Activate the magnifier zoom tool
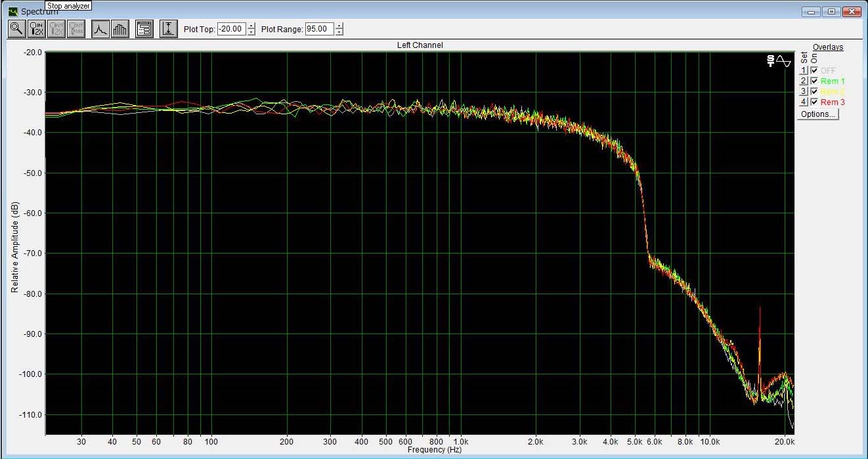The image size is (868, 459). click(x=16, y=29)
